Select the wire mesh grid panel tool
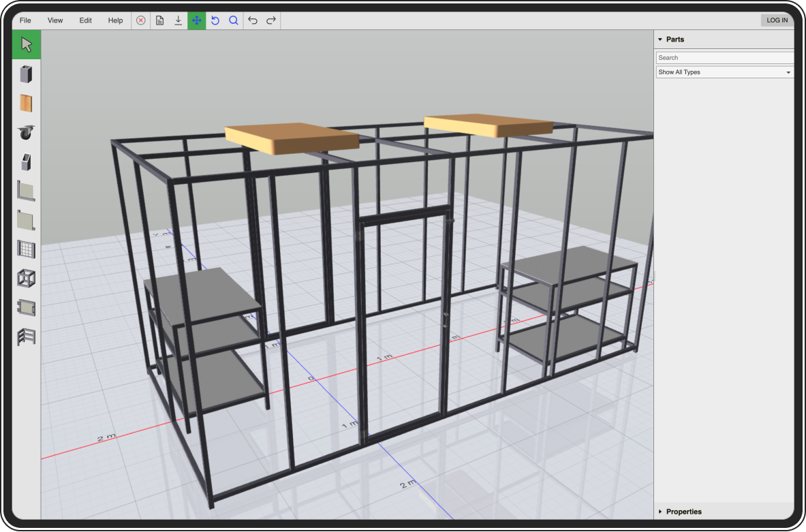Viewport: 806px width, 532px height. 26,250
